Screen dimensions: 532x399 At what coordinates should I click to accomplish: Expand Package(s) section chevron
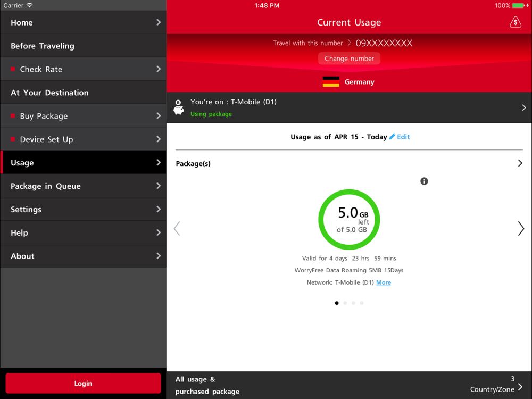click(520, 163)
